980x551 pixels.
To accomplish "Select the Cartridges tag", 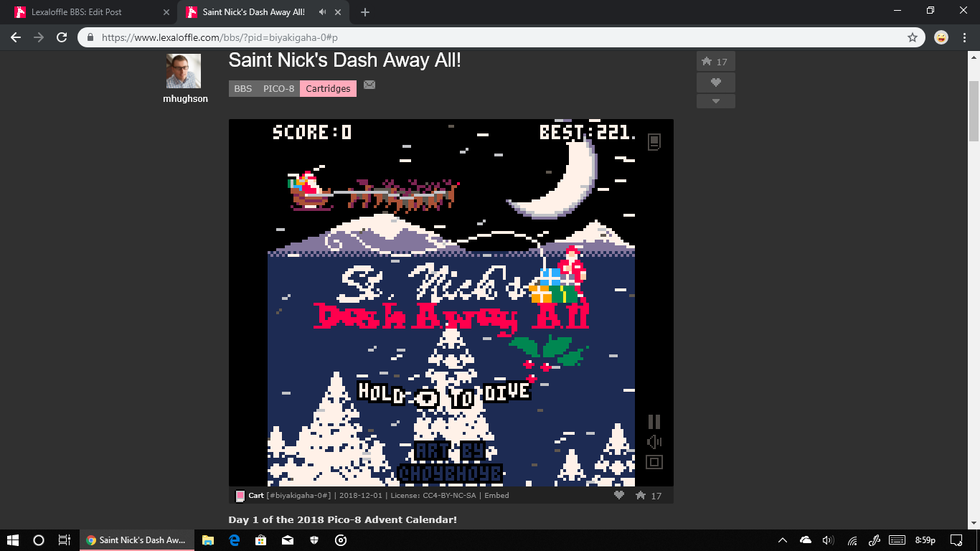I will pos(328,88).
